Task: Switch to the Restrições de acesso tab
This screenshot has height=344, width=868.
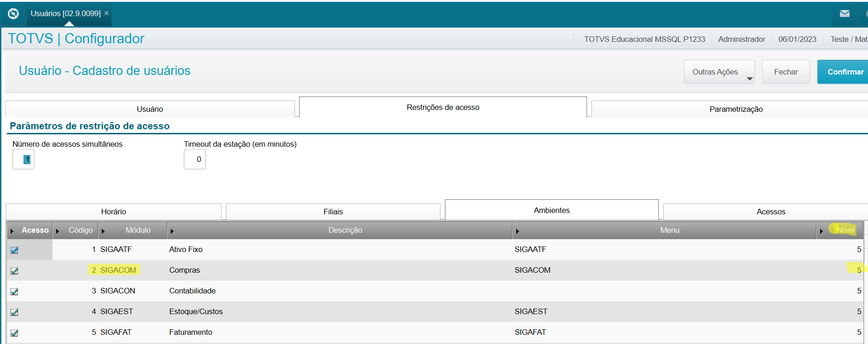Action: click(x=443, y=107)
